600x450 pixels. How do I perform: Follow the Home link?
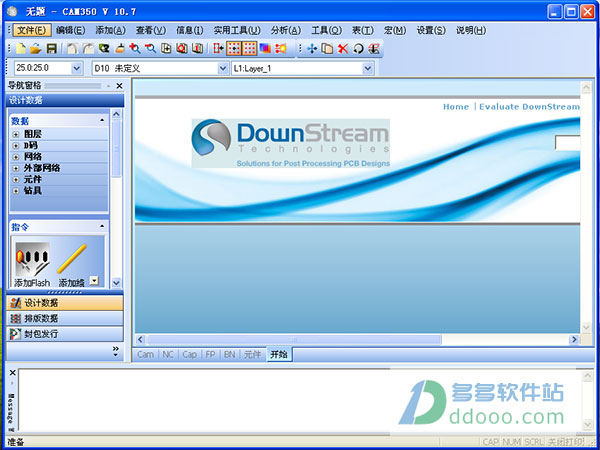456,107
